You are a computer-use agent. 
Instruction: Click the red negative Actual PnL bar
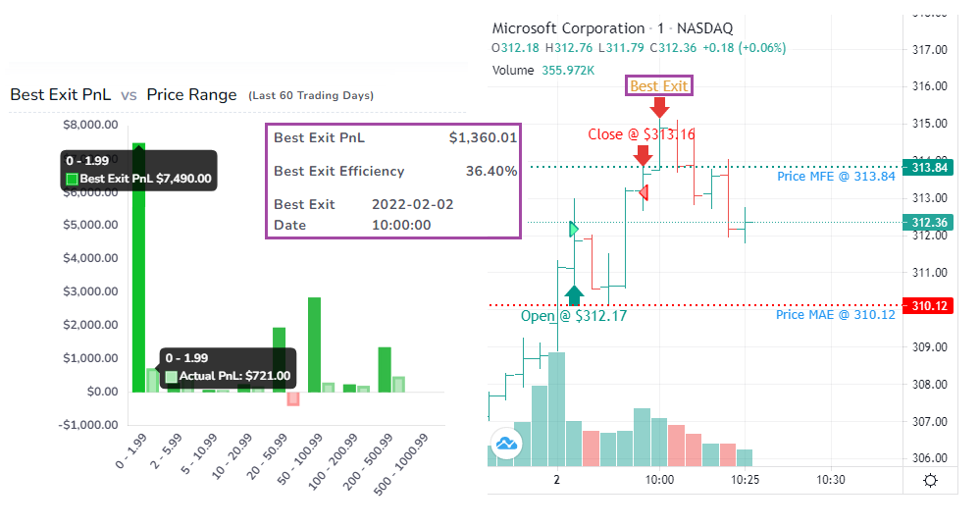tap(293, 398)
